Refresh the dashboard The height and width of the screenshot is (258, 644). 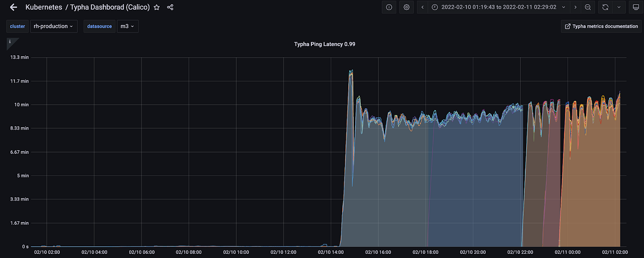coord(605,7)
